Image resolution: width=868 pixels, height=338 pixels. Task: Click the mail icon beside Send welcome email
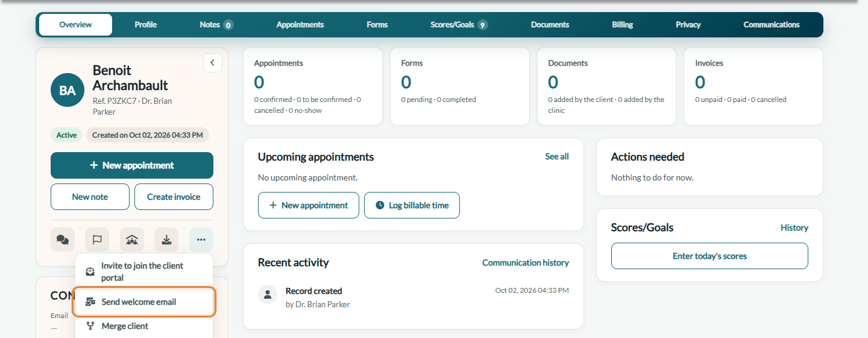coord(90,302)
